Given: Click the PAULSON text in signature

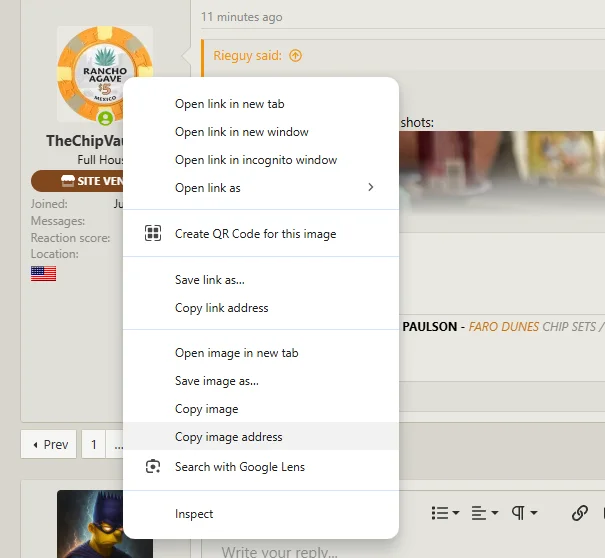Looking at the screenshot, I should pyautogui.click(x=429, y=327).
